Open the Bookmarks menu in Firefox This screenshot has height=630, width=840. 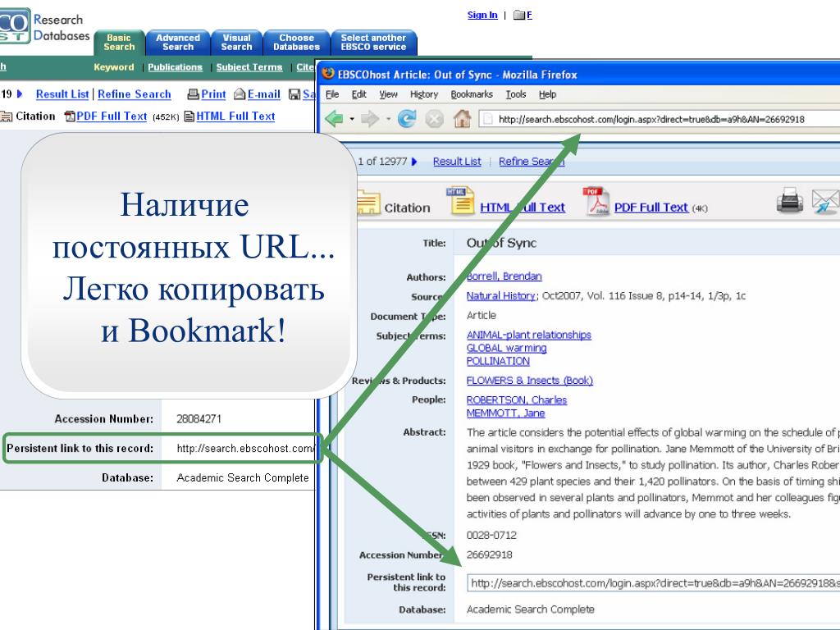click(x=472, y=94)
